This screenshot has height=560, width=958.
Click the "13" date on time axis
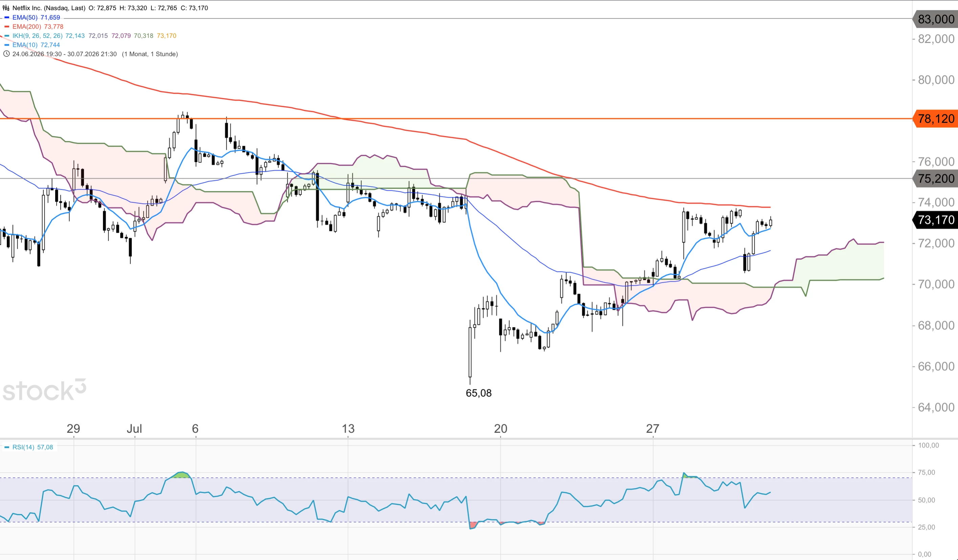point(348,429)
